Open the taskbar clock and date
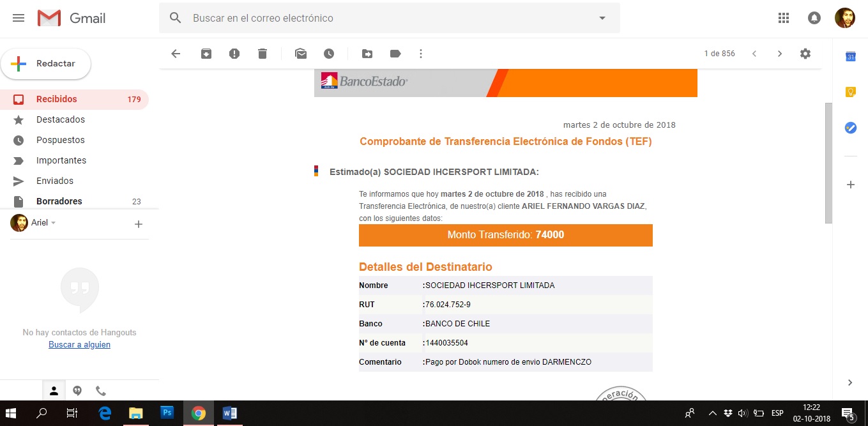This screenshot has width=868, height=426. click(x=812, y=413)
